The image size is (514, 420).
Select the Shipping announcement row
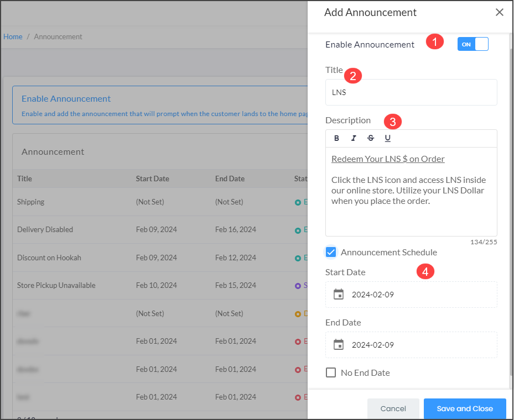tap(160, 202)
